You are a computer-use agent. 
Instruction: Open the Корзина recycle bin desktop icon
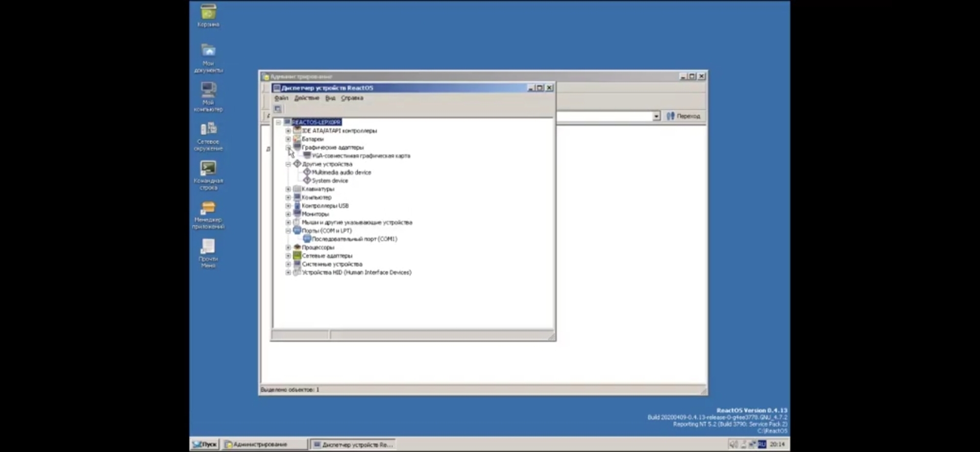[x=208, y=13]
